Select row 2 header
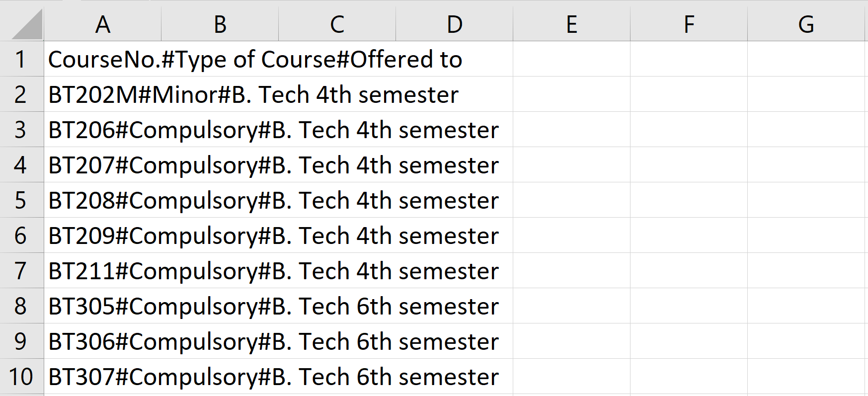Viewport: 868px width, 396px height. coord(21,94)
